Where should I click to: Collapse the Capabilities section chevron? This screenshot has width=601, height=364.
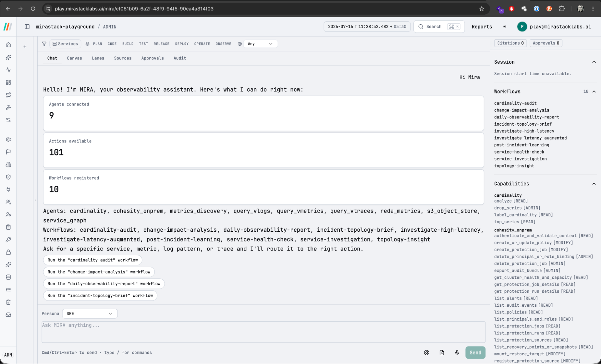pyautogui.click(x=594, y=184)
